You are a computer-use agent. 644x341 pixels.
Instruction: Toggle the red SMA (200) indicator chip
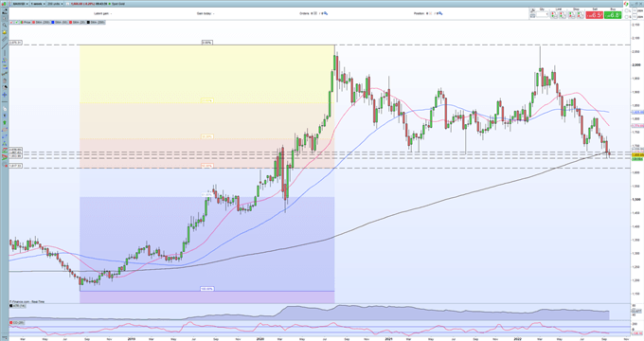(x=41, y=22)
